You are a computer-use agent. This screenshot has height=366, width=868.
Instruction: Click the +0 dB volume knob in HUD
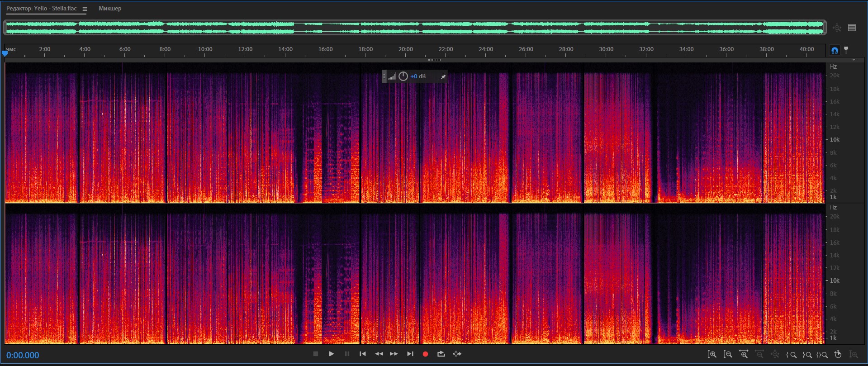(403, 76)
